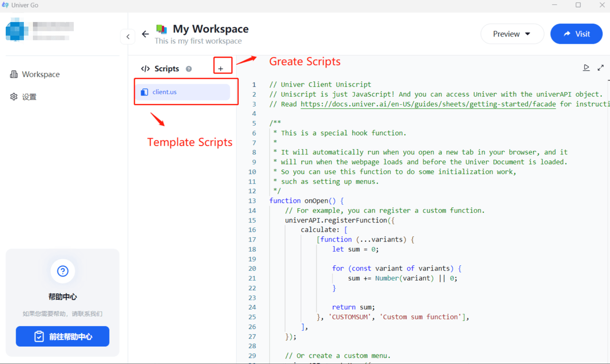Expand the editor to fullscreen
The height and width of the screenshot is (364, 610).
(x=600, y=68)
